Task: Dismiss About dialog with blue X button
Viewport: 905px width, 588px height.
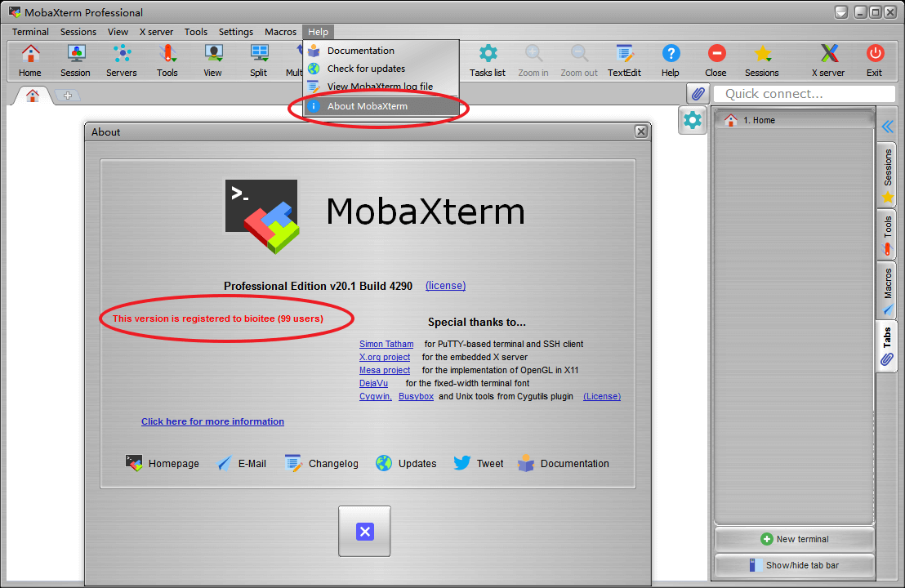Action: (365, 532)
